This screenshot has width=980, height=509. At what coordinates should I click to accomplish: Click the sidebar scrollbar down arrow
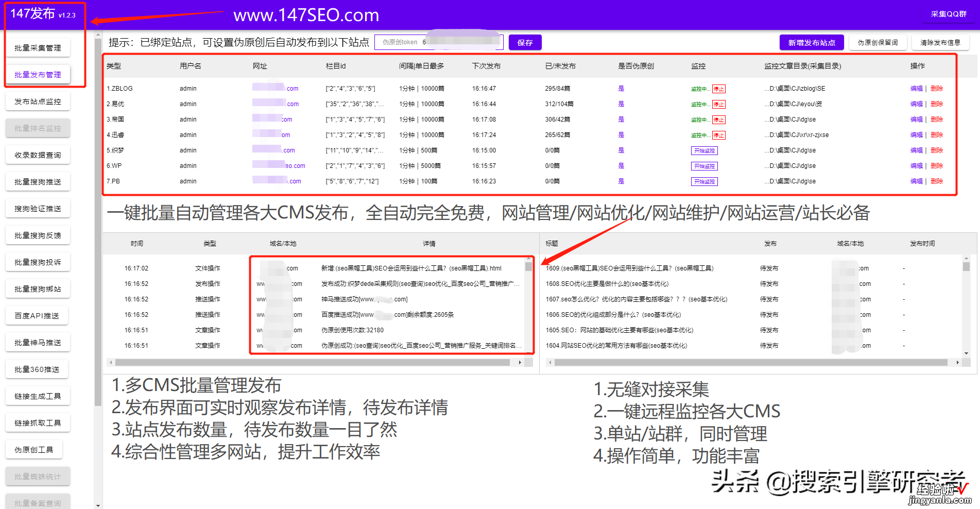98,505
